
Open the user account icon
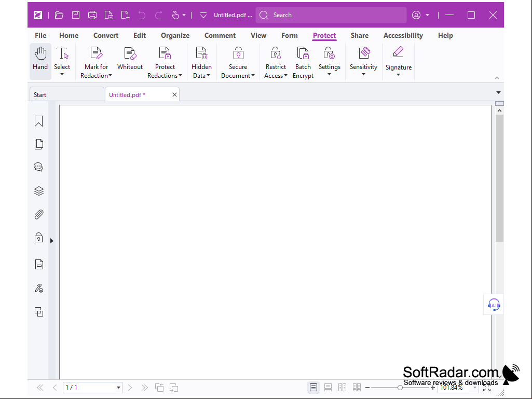416,15
